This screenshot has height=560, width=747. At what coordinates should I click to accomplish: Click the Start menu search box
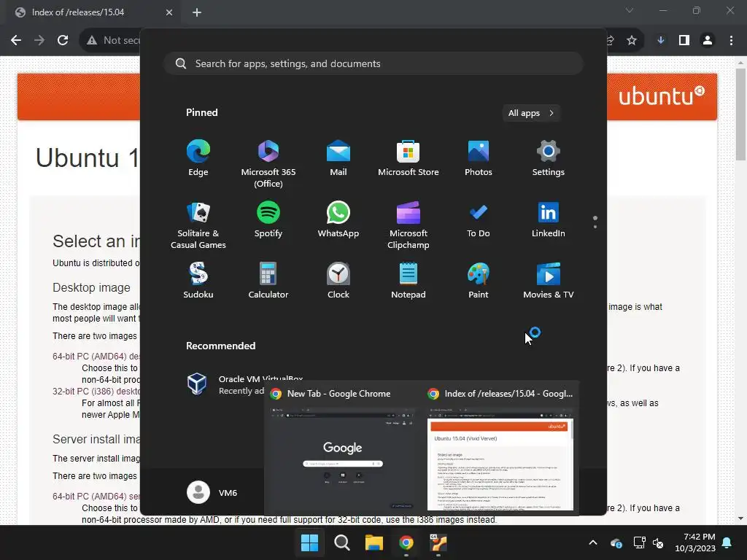pyautogui.click(x=373, y=64)
